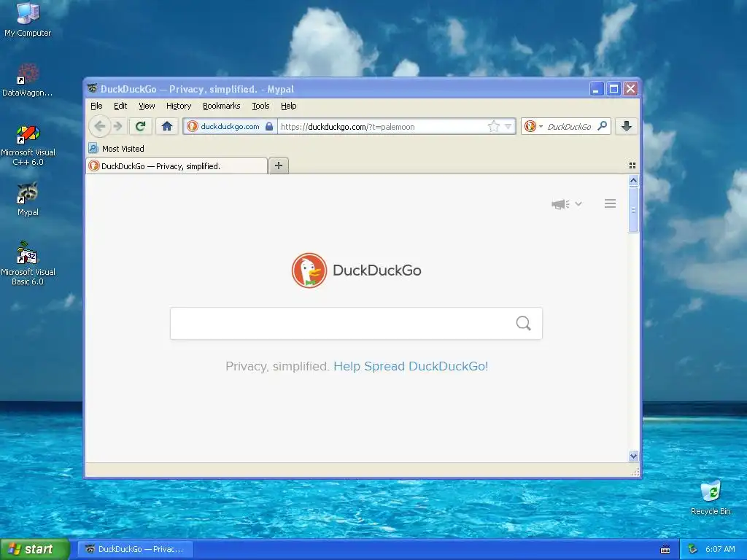Select the DuckDuckGo — Privacy, simplified tab
The width and height of the screenshot is (747, 560).
(177, 166)
